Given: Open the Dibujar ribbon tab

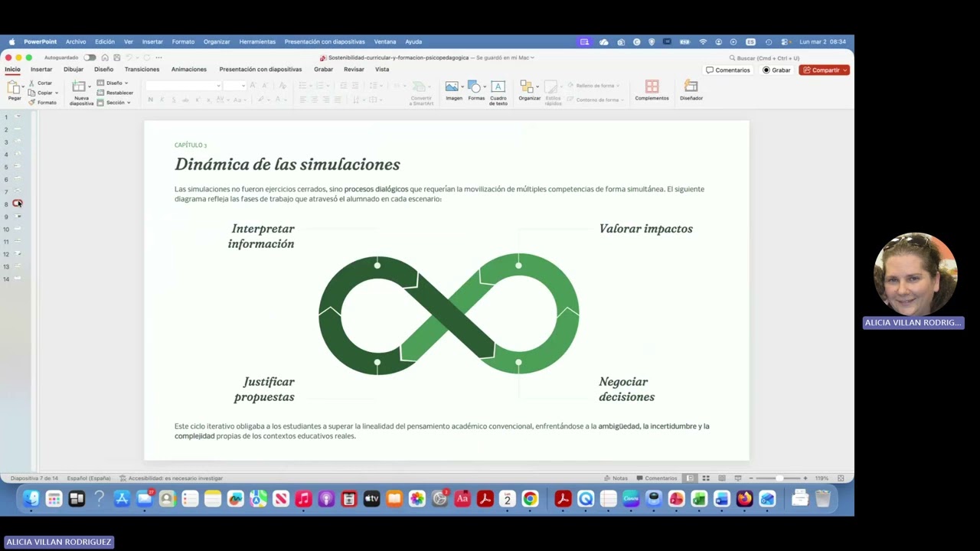Looking at the screenshot, I should pos(73,69).
